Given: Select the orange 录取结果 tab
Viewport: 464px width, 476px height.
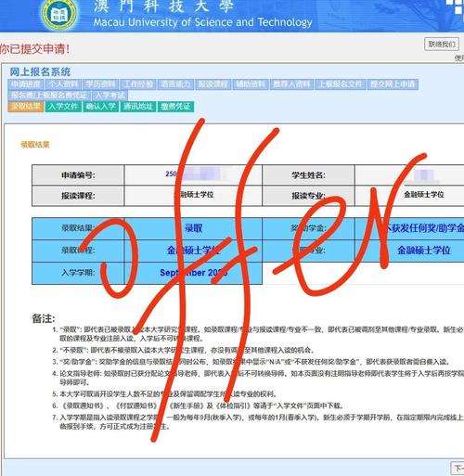Looking at the screenshot, I should pyautogui.click(x=26, y=107).
